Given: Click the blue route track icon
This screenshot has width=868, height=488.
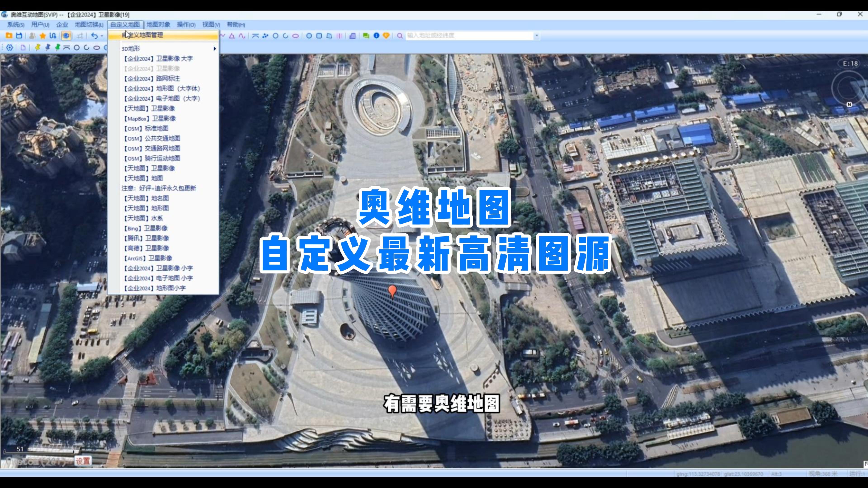Looking at the screenshot, I should (53, 35).
